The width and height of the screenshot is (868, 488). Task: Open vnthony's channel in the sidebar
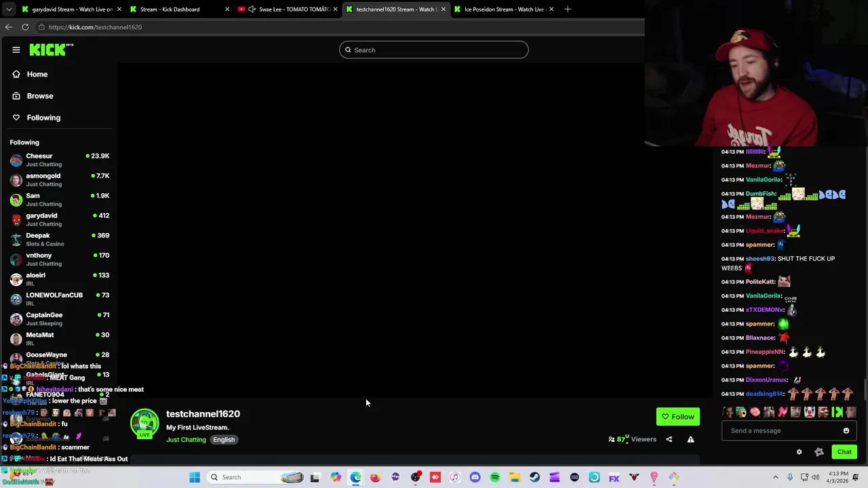coord(60,259)
